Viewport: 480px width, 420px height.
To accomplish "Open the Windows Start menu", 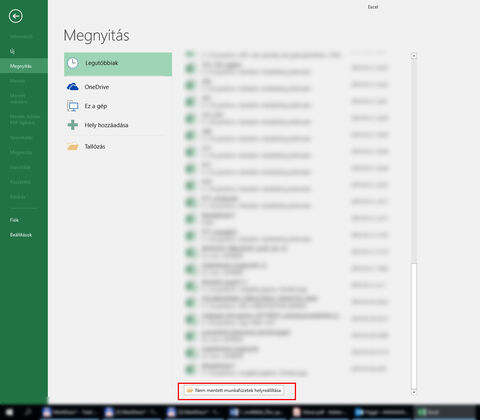I will pos(9,412).
